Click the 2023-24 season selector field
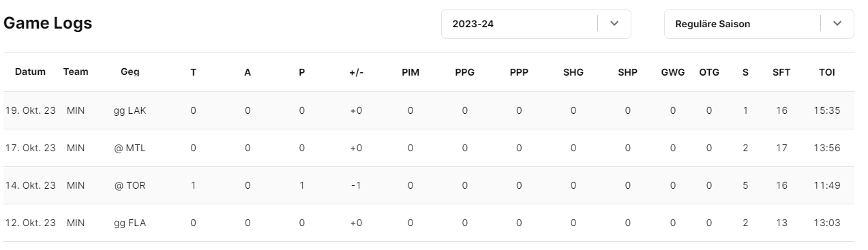The image size is (868, 250). [536, 24]
